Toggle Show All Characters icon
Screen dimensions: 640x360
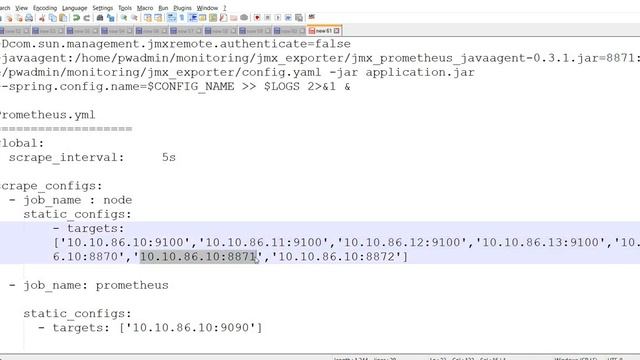[181, 18]
